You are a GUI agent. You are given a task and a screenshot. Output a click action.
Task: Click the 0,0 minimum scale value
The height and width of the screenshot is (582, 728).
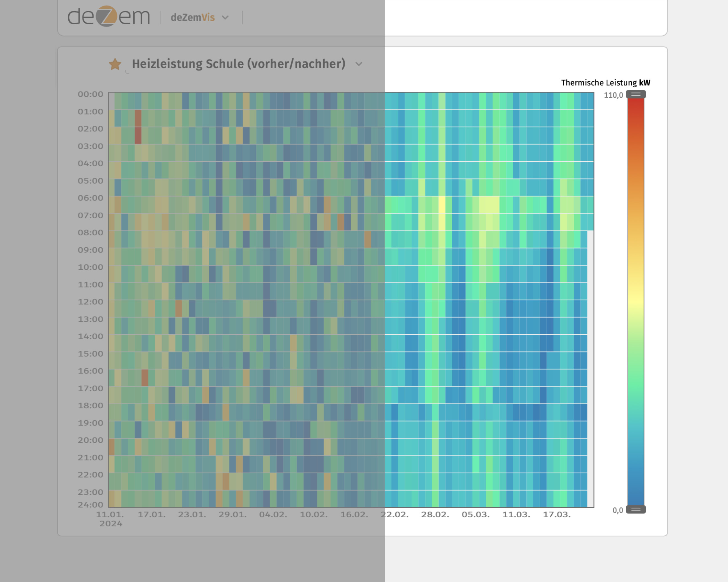[618, 510]
